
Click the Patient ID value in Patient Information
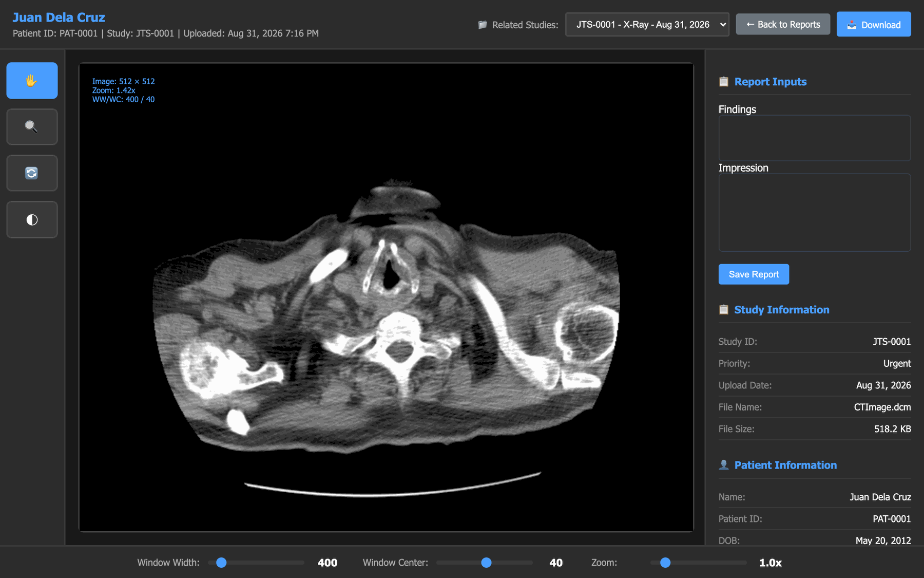click(x=892, y=519)
